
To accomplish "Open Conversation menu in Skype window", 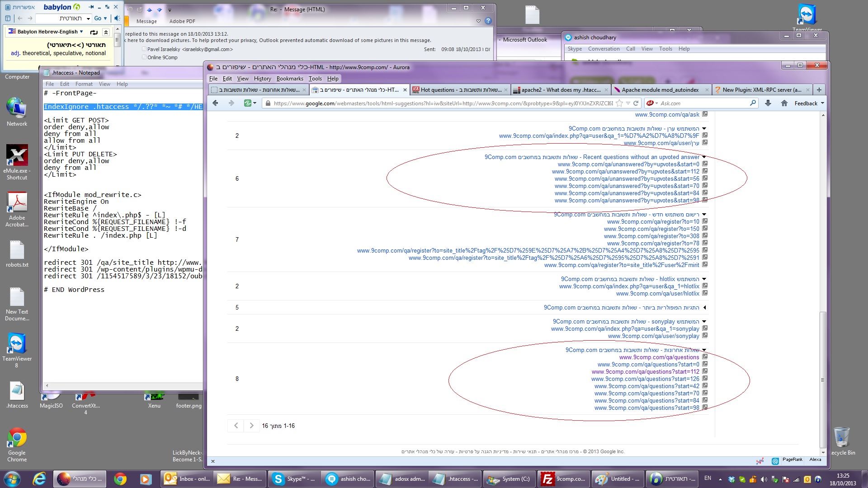I will (x=604, y=49).
